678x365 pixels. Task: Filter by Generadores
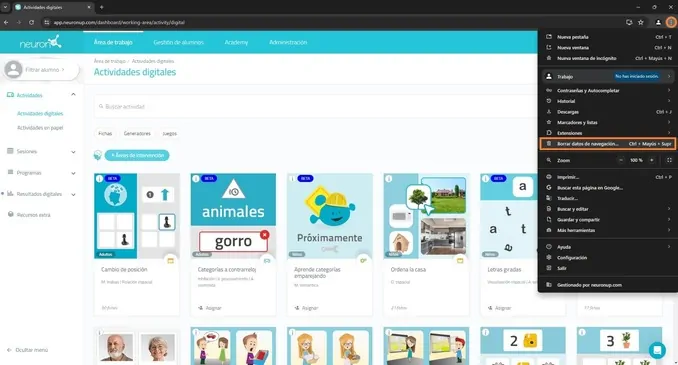[x=137, y=134]
